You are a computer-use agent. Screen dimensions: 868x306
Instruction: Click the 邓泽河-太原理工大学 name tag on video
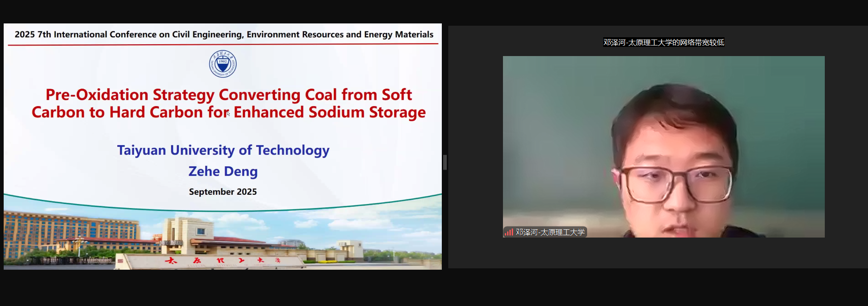click(550, 232)
